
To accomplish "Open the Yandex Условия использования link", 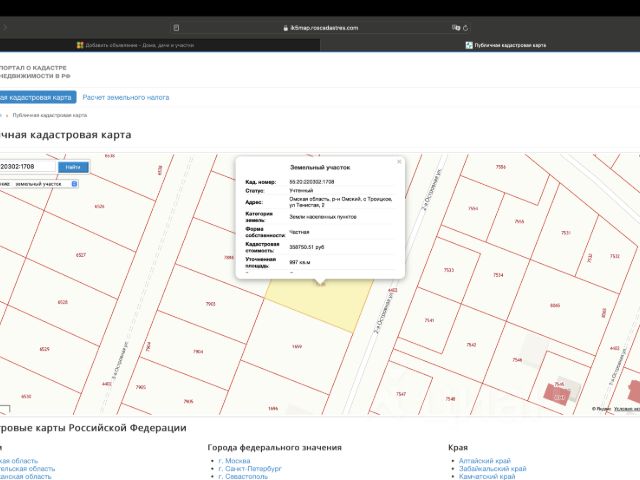I will (627, 409).
